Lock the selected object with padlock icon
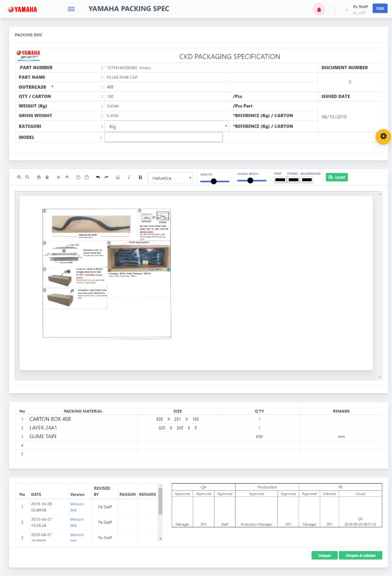The image size is (392, 576). click(x=39, y=177)
